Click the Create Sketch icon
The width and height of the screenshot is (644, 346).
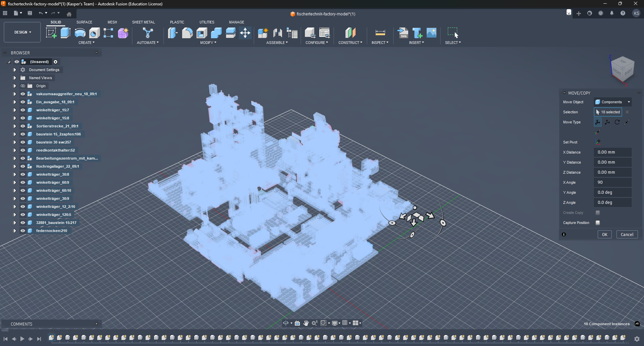[x=51, y=33]
